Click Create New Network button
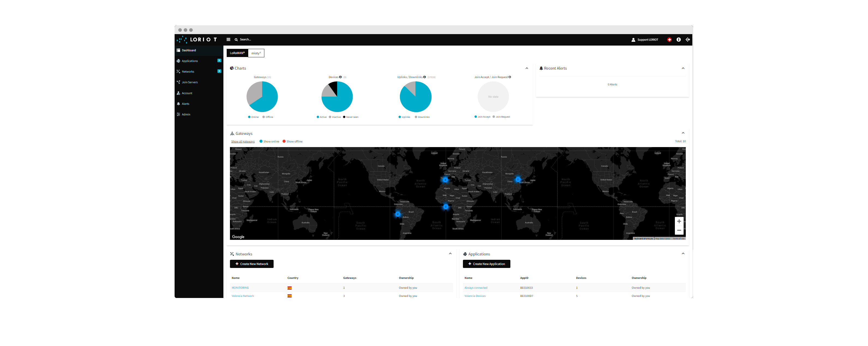The width and height of the screenshot is (868, 346). [252, 264]
